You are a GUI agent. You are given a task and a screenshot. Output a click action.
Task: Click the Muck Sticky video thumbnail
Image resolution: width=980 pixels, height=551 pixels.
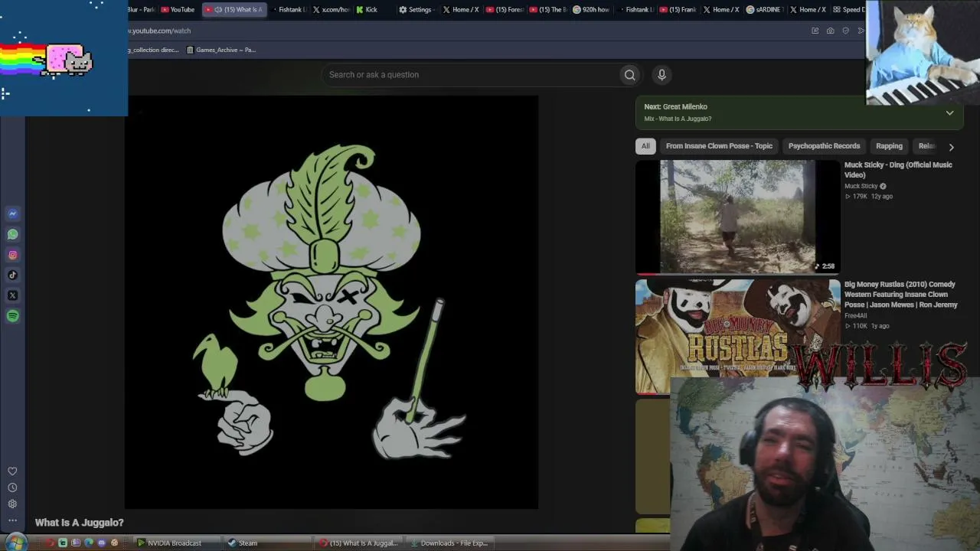coord(737,217)
